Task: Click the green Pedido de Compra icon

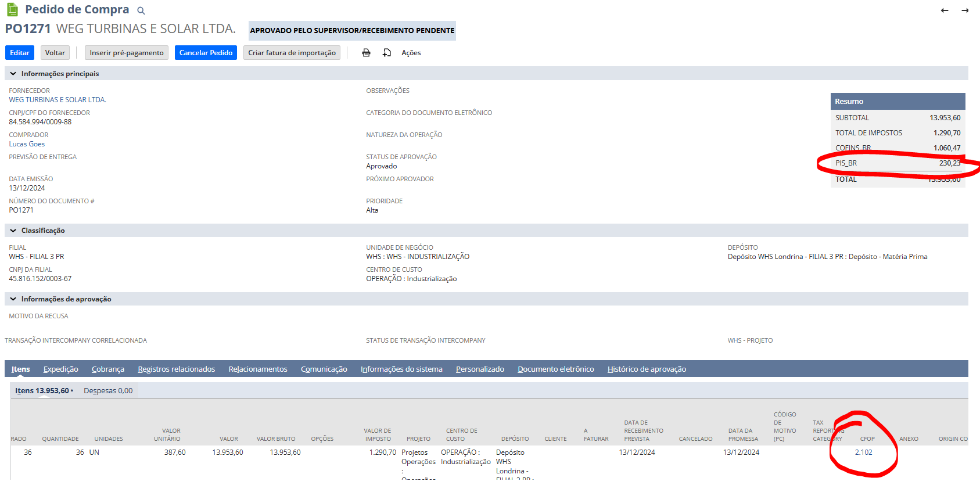Action: [x=12, y=9]
